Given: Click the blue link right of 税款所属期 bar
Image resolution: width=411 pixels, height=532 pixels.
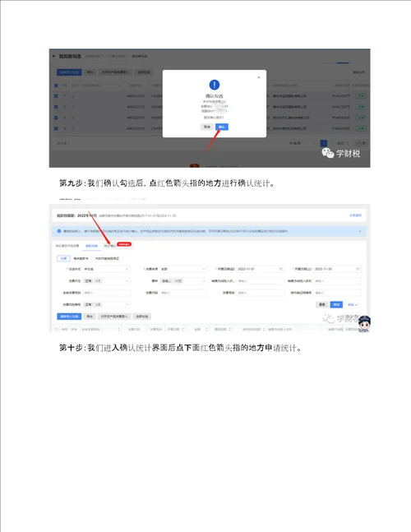Looking at the screenshot, I should (355, 215).
